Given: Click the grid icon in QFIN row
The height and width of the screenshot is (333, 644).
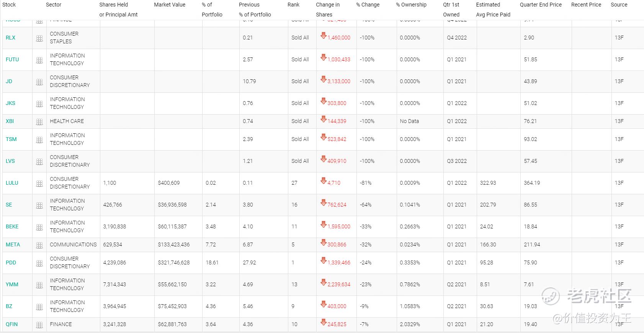Looking at the screenshot, I should (x=39, y=325).
